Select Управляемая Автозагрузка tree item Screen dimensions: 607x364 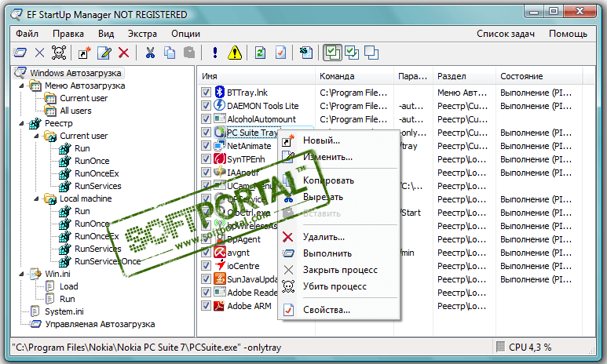click(x=100, y=324)
